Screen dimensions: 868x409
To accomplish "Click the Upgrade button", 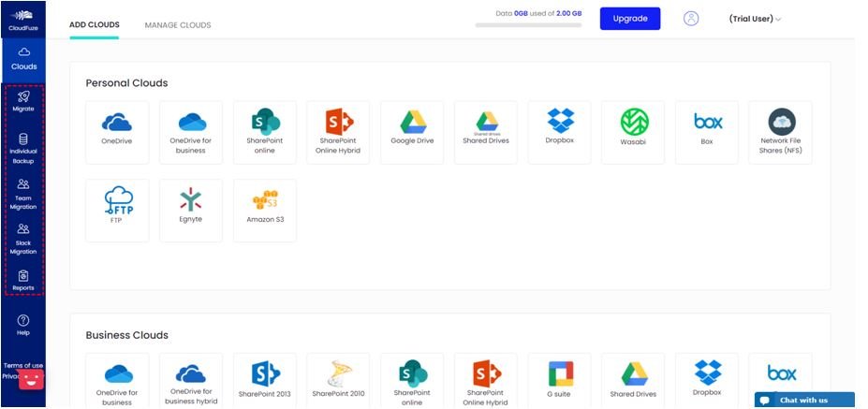I will [630, 19].
